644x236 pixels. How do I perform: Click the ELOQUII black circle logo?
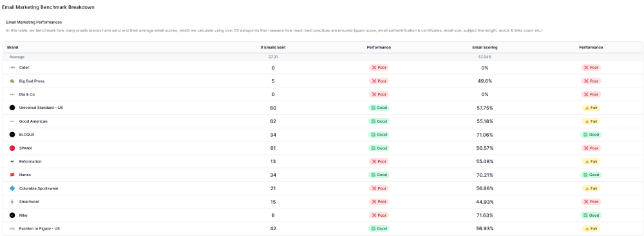point(12,135)
